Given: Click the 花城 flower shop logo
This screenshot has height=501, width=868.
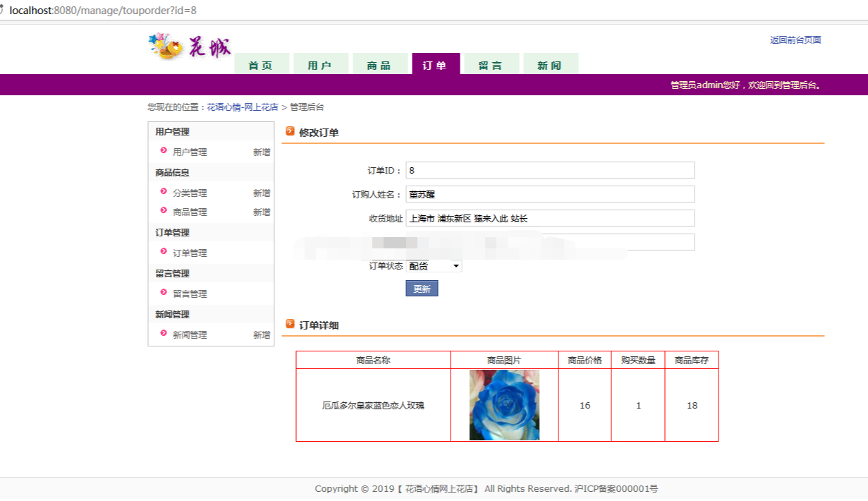Looking at the screenshot, I should click(x=190, y=47).
